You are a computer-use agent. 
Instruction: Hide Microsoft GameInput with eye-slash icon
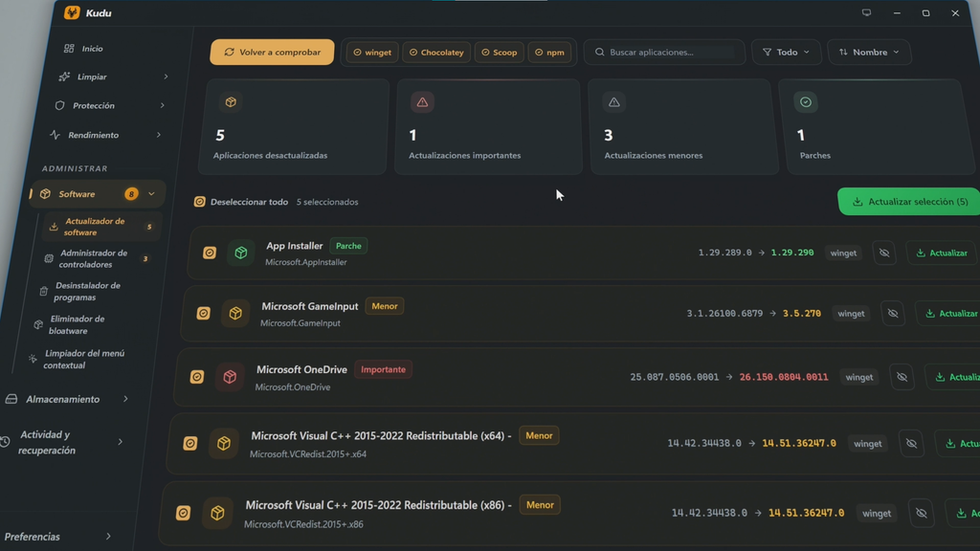tap(893, 314)
